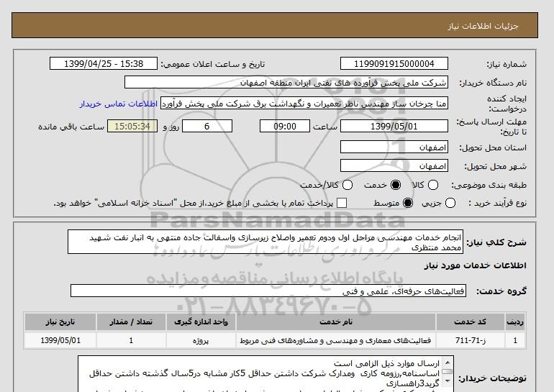
Task: Click the scrollbar thumb in buyer notes
Action: point(448,372)
